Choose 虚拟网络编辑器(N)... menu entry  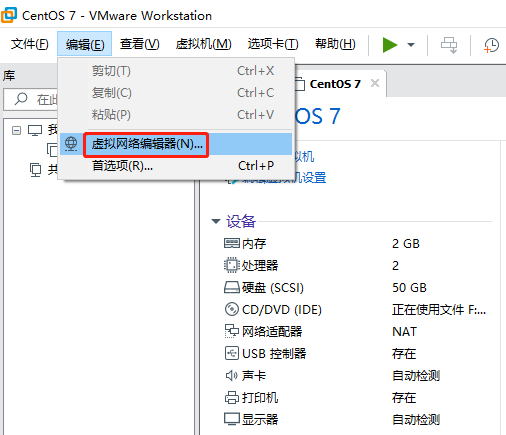(176, 144)
